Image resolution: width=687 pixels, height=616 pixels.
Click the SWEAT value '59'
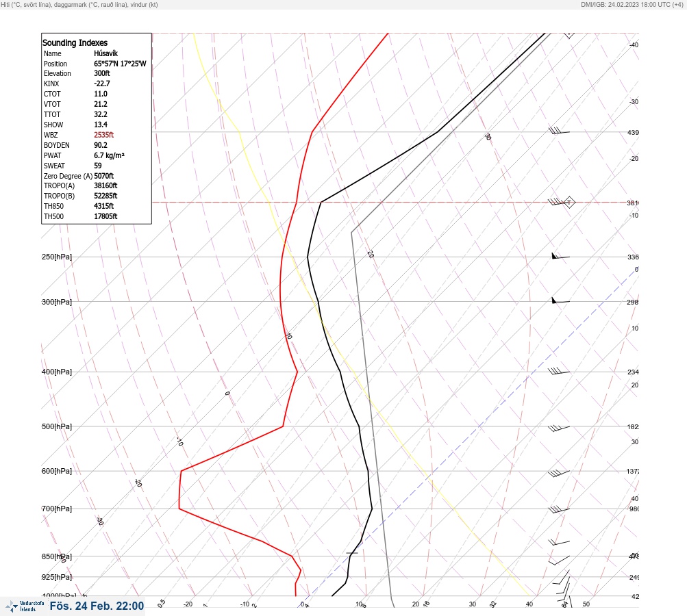(x=98, y=166)
